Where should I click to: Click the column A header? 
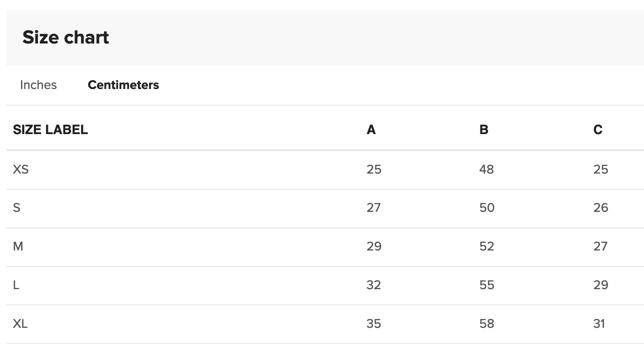pyautogui.click(x=371, y=130)
